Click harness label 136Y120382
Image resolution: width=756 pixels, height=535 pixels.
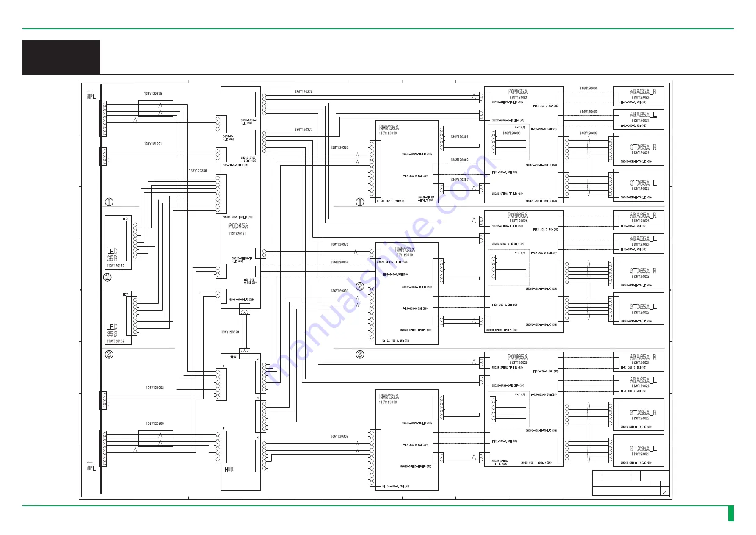(x=339, y=436)
